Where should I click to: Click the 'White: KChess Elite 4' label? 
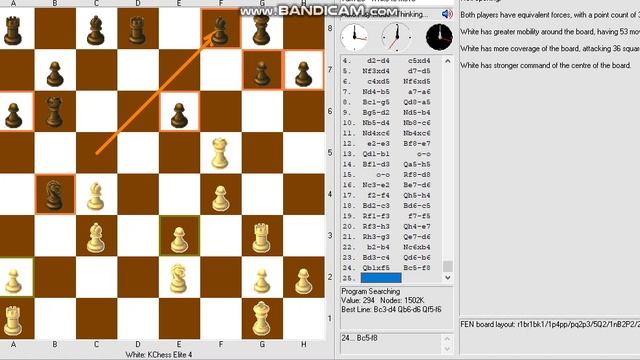click(x=158, y=355)
